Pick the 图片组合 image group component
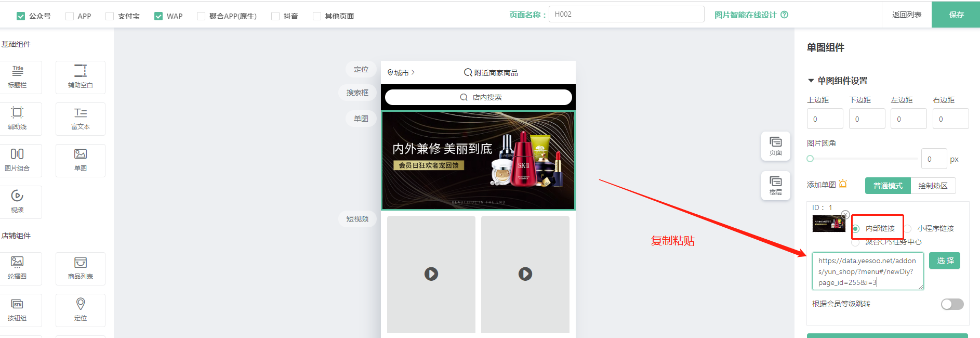The height and width of the screenshot is (338, 980). tap(18, 160)
